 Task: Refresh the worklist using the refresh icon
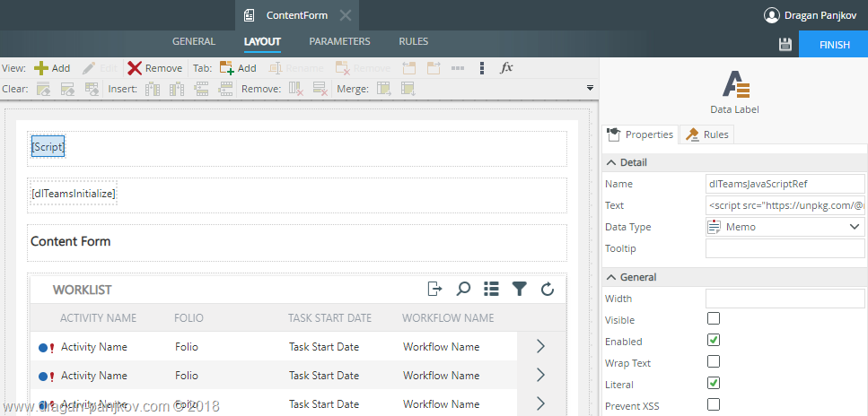[x=548, y=289]
